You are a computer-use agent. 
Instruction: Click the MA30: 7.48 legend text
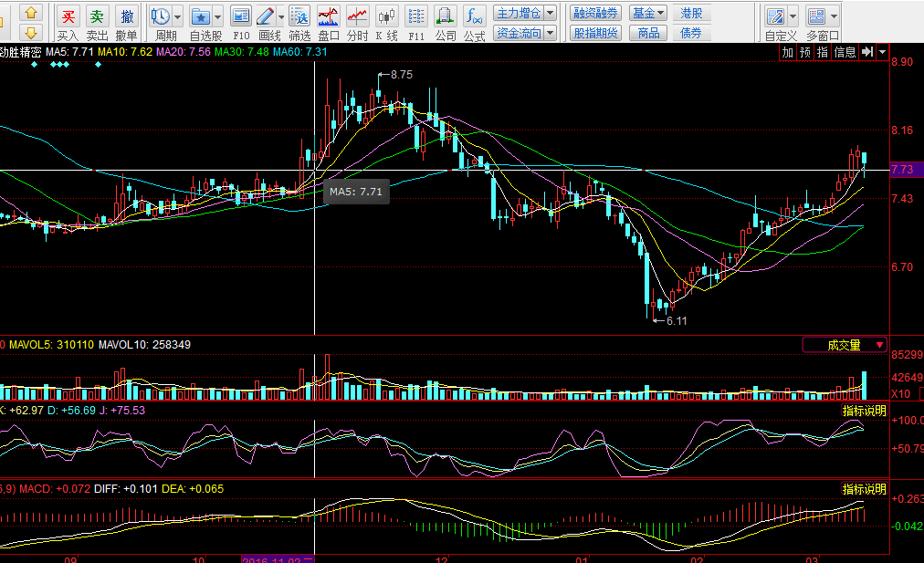(x=242, y=52)
